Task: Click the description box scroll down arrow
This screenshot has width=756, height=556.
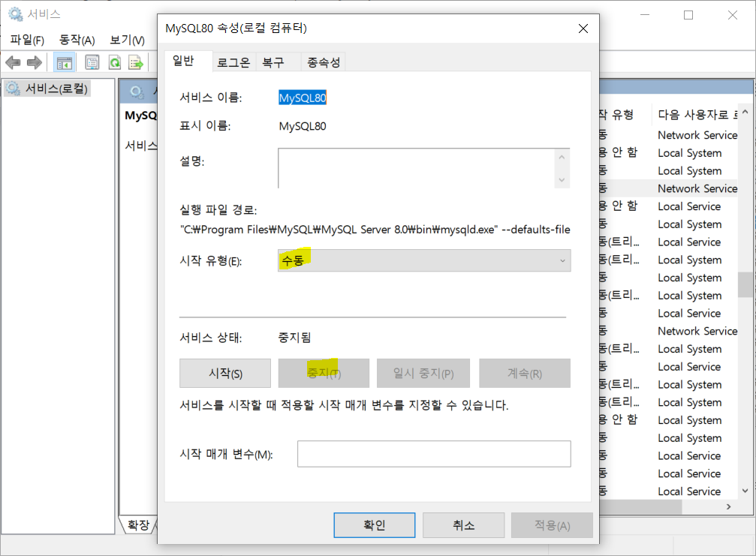Action: pos(562,180)
